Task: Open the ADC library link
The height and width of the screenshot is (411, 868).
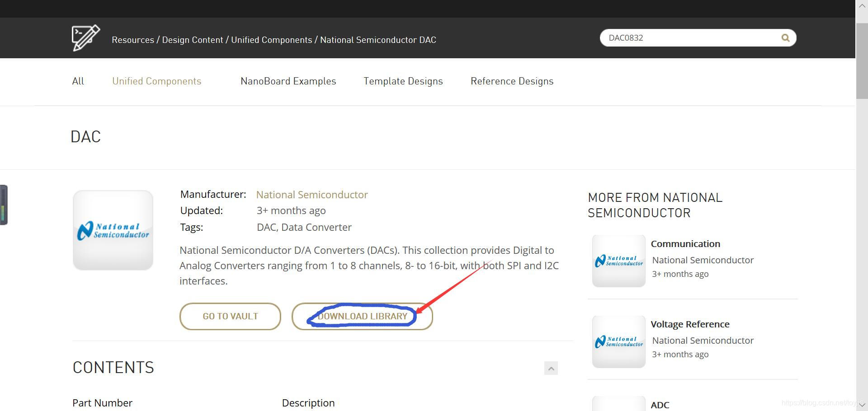Action: (660, 405)
